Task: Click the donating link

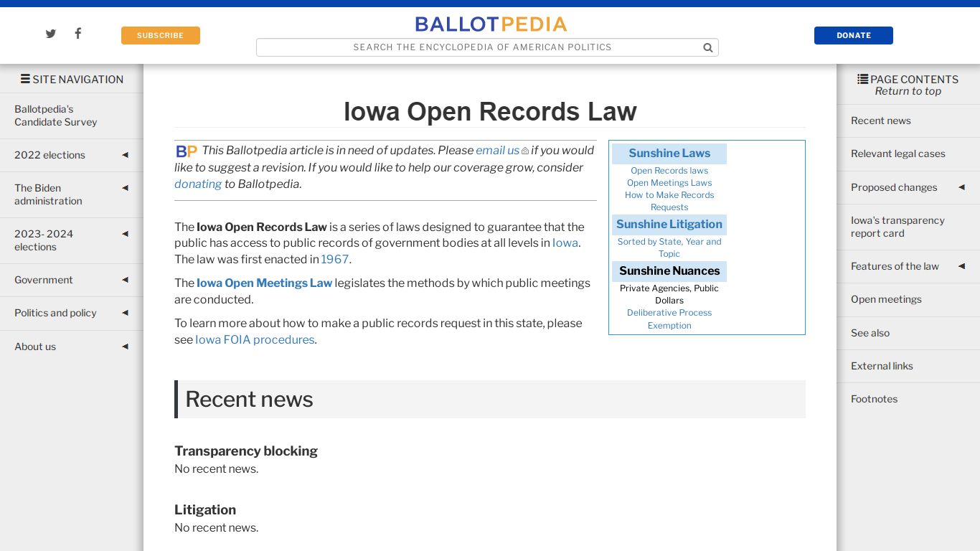Action: point(198,184)
